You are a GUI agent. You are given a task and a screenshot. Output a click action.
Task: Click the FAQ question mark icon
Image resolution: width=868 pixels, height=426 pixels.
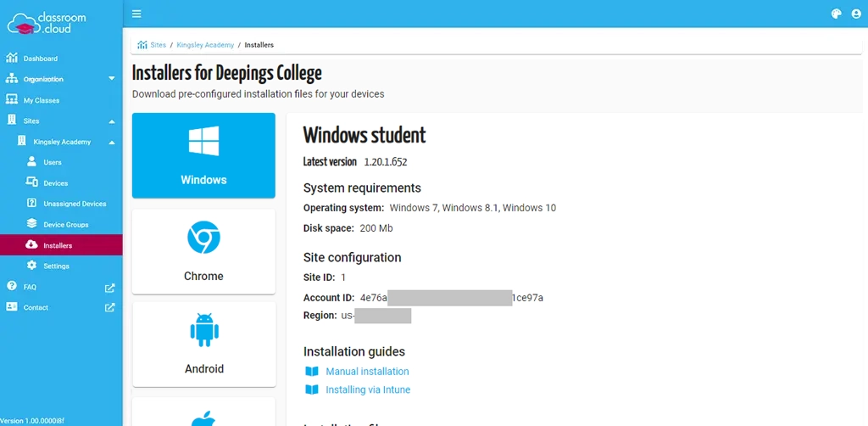[x=12, y=286]
